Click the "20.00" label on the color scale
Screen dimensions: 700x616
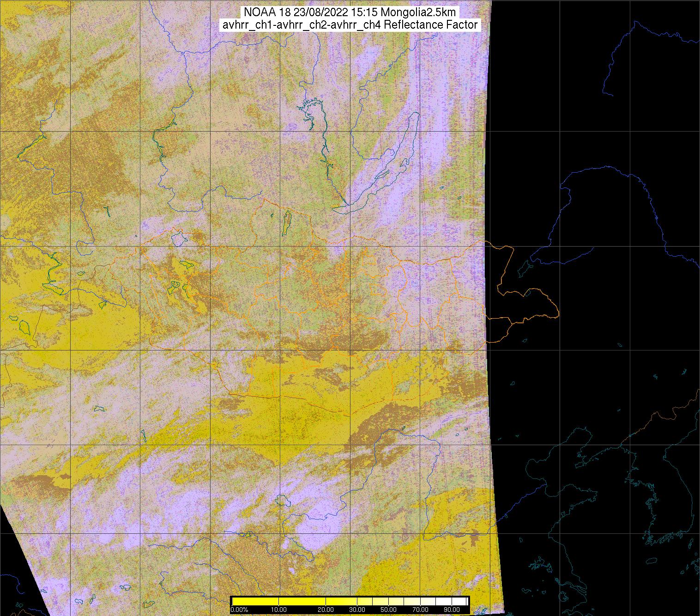[327, 610]
